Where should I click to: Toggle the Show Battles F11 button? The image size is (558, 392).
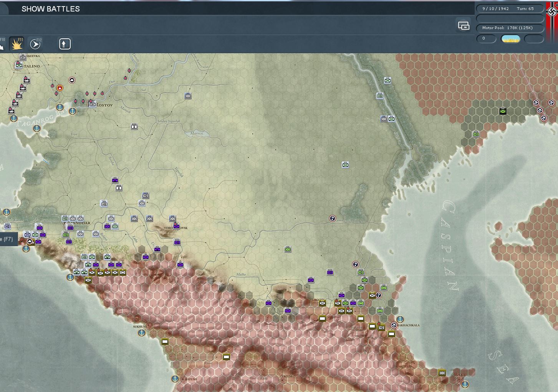[x=17, y=44]
